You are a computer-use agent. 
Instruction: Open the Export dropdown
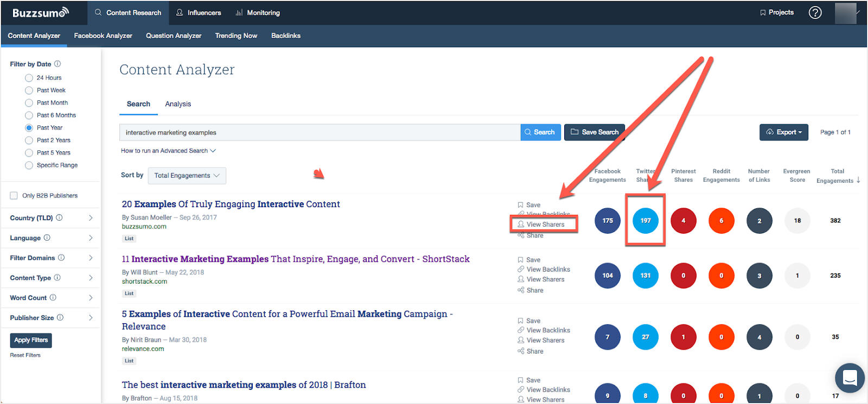[783, 132]
